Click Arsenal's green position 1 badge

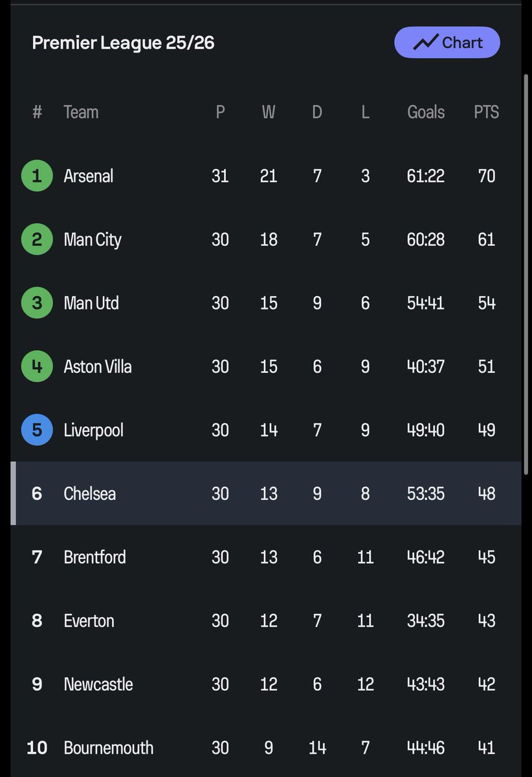click(37, 175)
